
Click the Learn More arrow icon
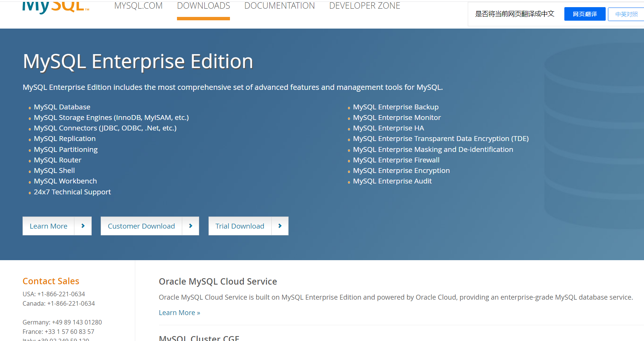(x=83, y=226)
